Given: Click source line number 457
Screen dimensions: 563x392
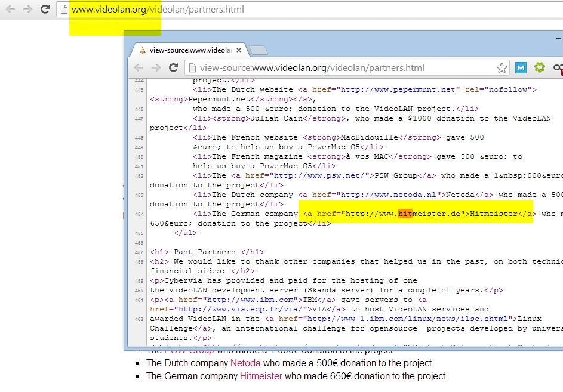Looking at the screenshot, I should point(139,252).
